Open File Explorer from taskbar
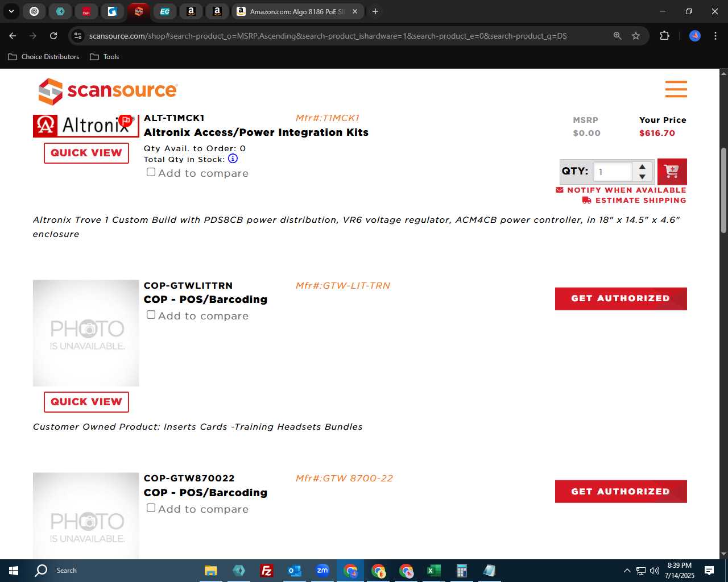 pyautogui.click(x=211, y=571)
